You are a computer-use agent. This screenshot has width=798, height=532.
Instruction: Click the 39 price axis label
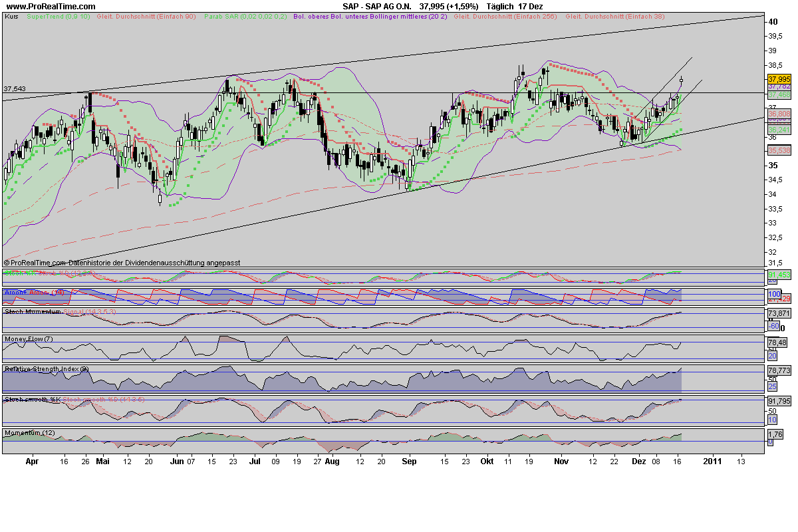[x=773, y=51]
